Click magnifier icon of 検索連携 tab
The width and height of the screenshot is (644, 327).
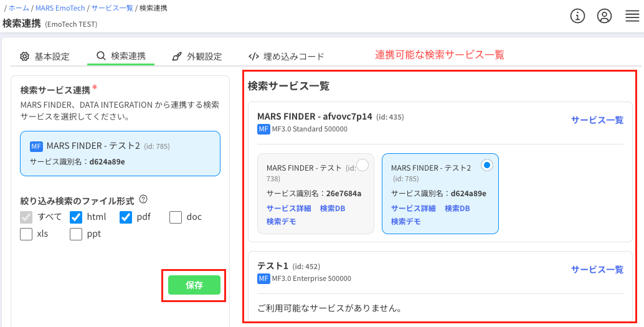click(x=101, y=55)
